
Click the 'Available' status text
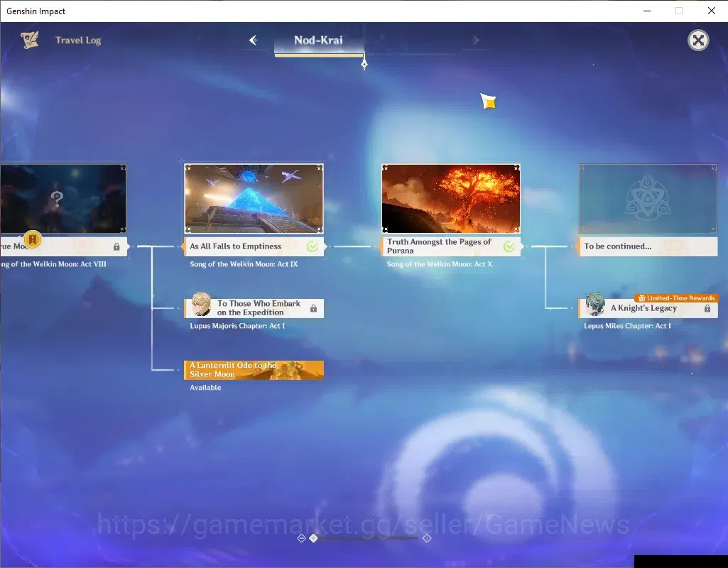(205, 388)
